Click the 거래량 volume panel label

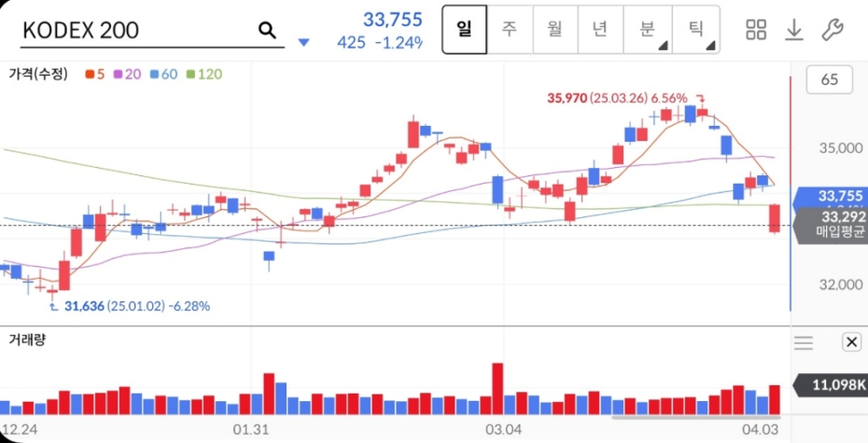click(x=27, y=340)
